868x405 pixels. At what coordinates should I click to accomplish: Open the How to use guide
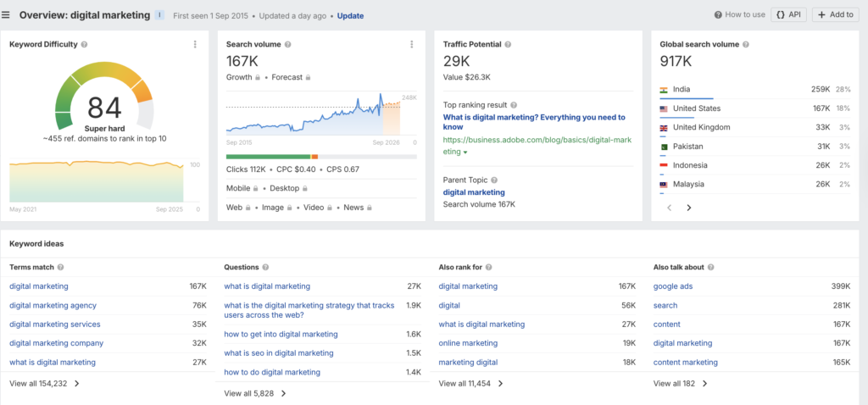point(739,15)
